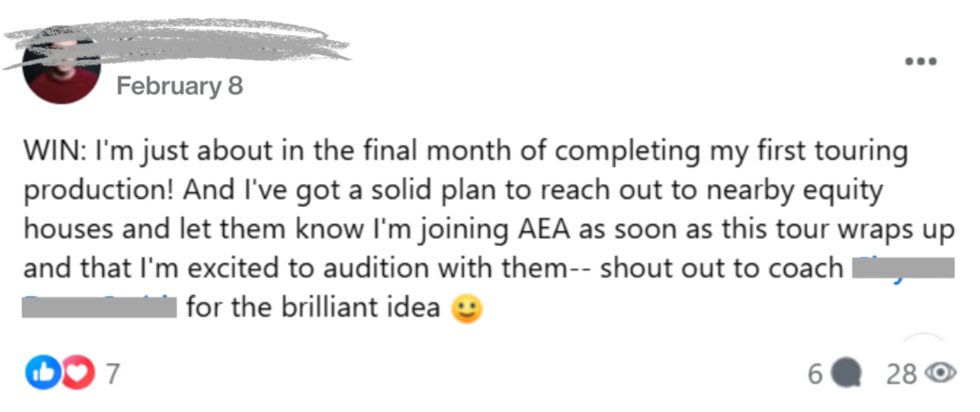This screenshot has width=980, height=412.
Task: Click the partial circle above the view count
Action: point(924,337)
